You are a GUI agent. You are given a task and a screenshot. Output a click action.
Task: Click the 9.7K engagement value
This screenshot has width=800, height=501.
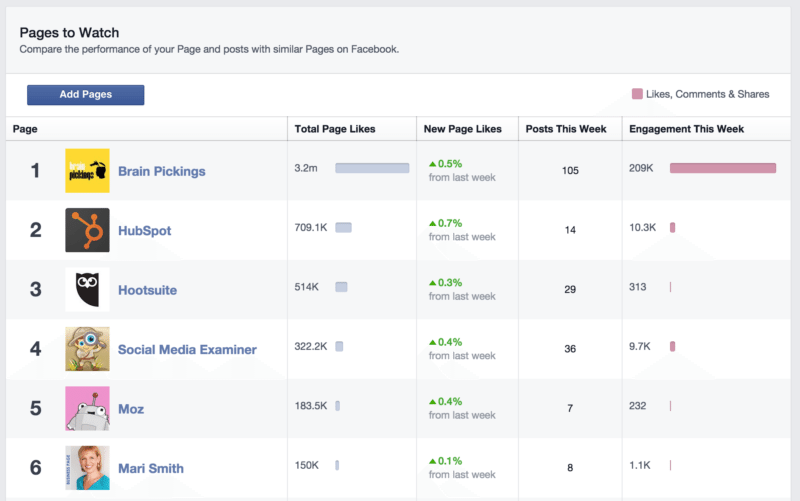pyautogui.click(x=640, y=346)
